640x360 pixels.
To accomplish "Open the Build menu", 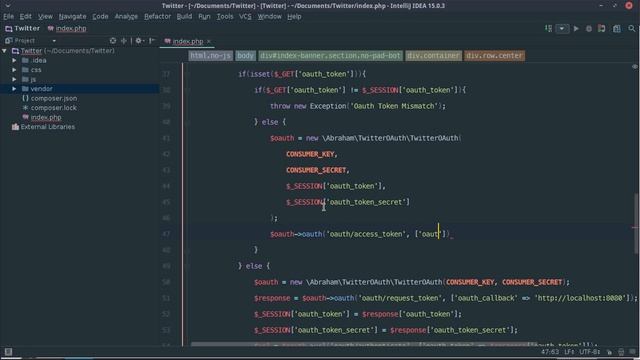I will point(184,17).
